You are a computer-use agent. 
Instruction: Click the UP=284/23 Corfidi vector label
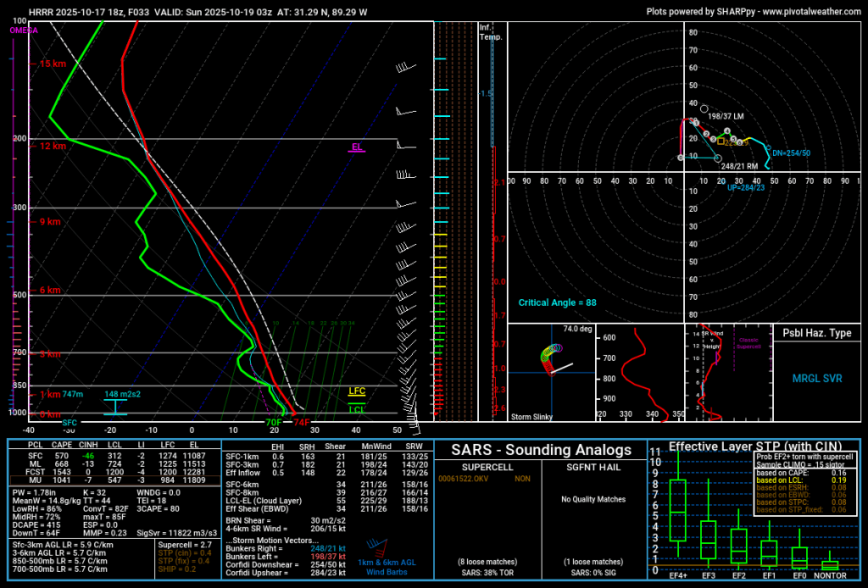point(746,187)
